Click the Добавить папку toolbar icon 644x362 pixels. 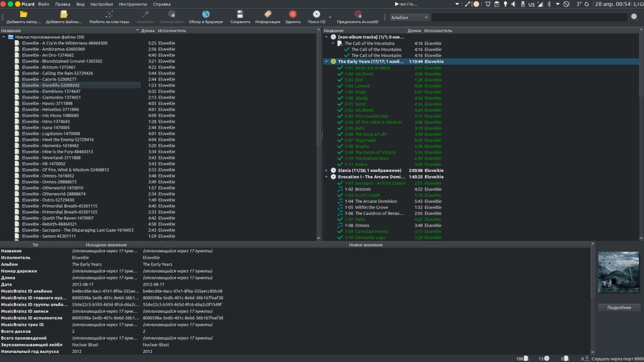24,14
